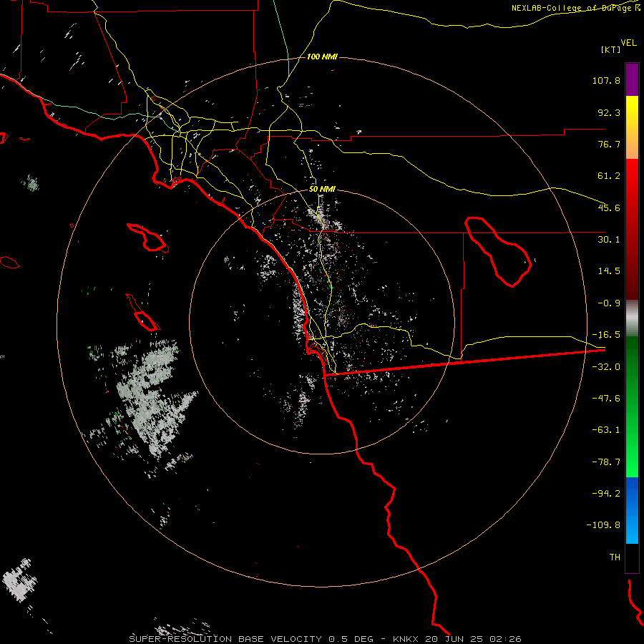Click the Super-Resolution Base Velocity KNKX caption
644x644 pixels.
(326, 639)
